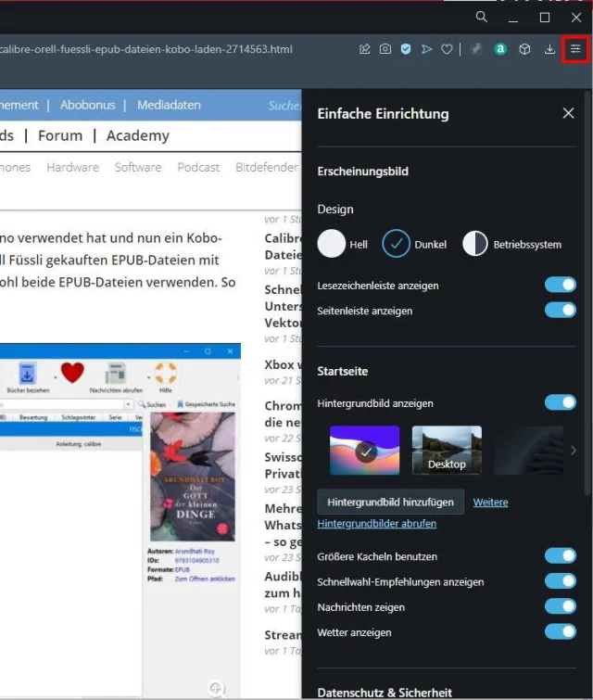Click the pin extension icon
Viewport: 593px width, 700px height.
click(x=476, y=49)
